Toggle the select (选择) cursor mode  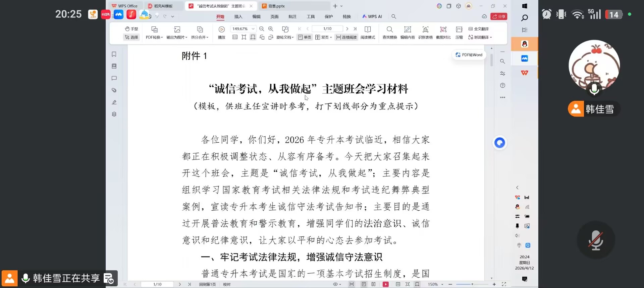point(131,37)
